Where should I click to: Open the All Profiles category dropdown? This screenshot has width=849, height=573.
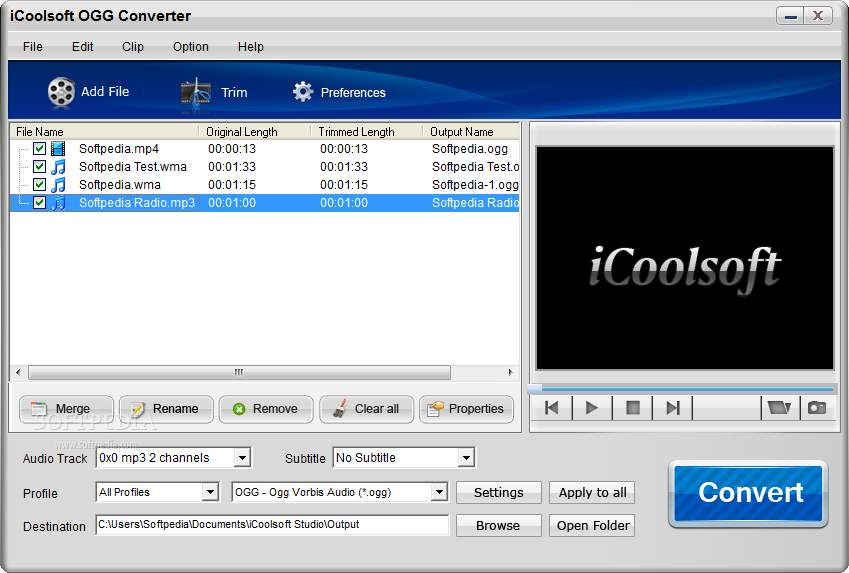pyautogui.click(x=210, y=492)
